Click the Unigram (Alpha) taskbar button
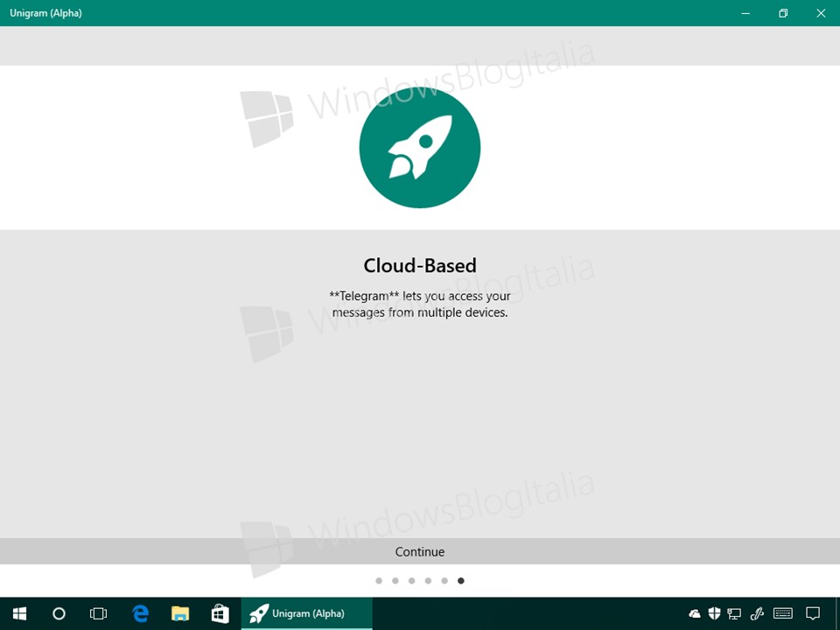Viewport: 840px width, 630px height. (x=307, y=613)
